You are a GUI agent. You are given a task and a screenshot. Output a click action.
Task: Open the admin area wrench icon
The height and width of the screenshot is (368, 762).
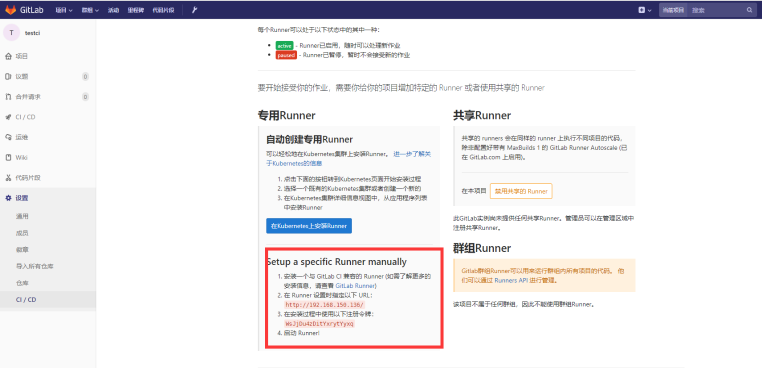[x=194, y=10]
